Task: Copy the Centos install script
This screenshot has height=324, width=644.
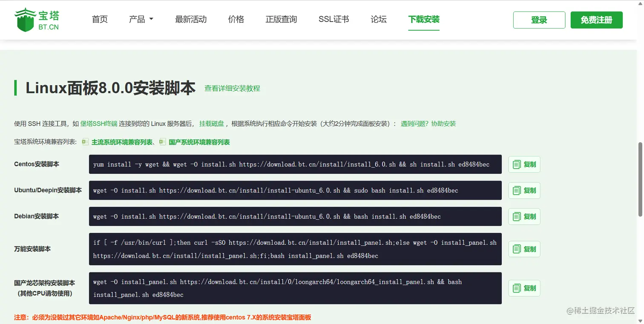Action: click(x=524, y=164)
